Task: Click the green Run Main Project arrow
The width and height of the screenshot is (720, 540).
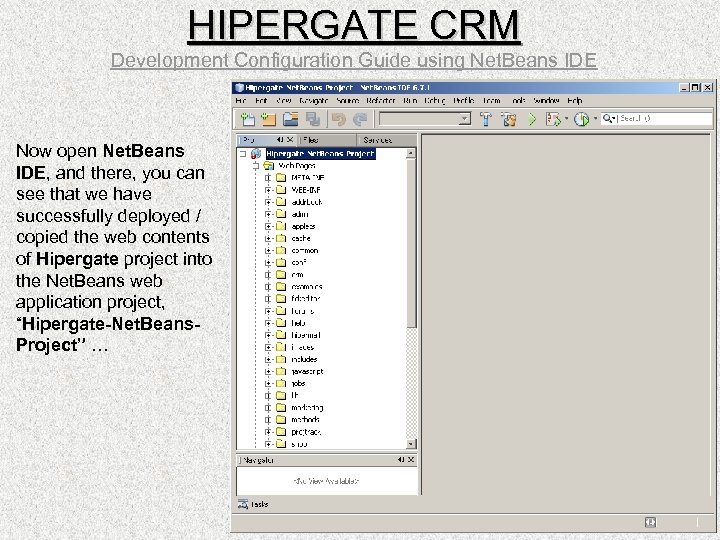Action: click(532, 119)
